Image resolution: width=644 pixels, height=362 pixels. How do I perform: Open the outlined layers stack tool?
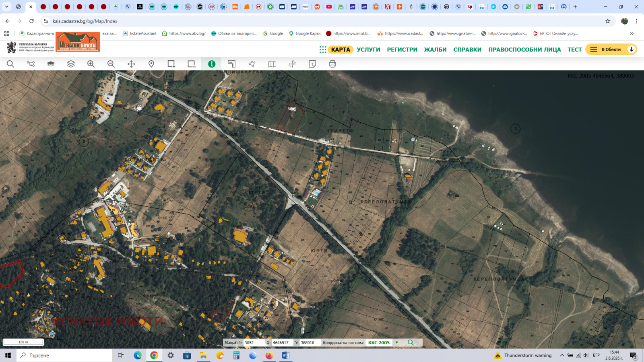click(71, 64)
